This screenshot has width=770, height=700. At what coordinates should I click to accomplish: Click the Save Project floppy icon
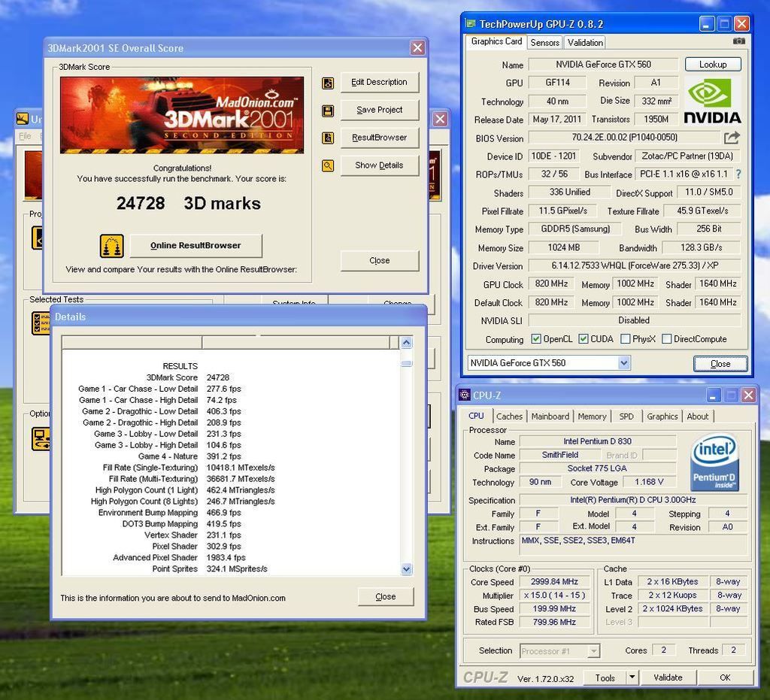tap(328, 111)
